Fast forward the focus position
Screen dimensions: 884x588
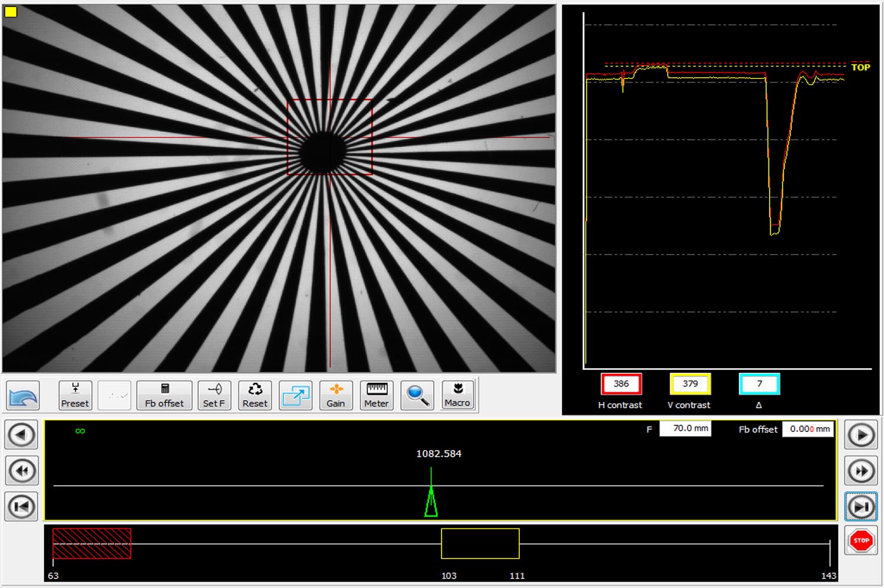click(862, 471)
